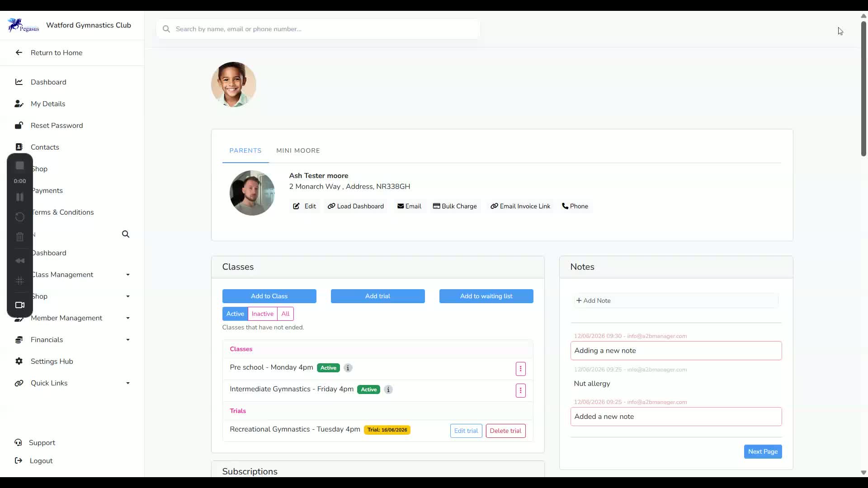Show All classes filter

tap(285, 314)
